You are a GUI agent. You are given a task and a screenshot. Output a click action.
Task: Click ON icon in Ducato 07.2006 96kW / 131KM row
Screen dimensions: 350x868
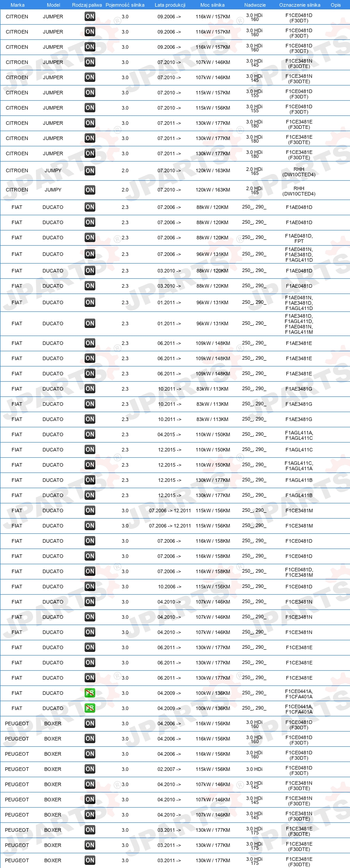(x=90, y=254)
